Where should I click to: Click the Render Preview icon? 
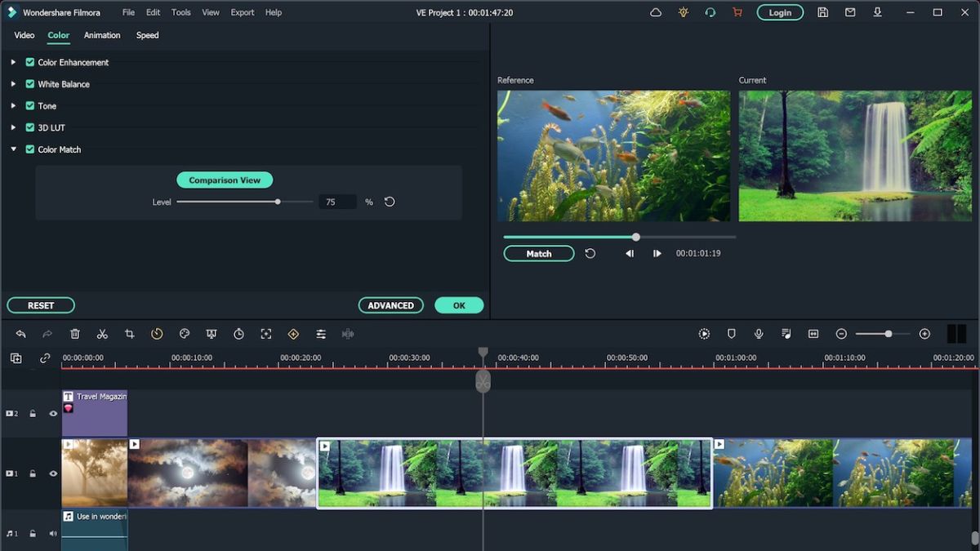click(704, 334)
